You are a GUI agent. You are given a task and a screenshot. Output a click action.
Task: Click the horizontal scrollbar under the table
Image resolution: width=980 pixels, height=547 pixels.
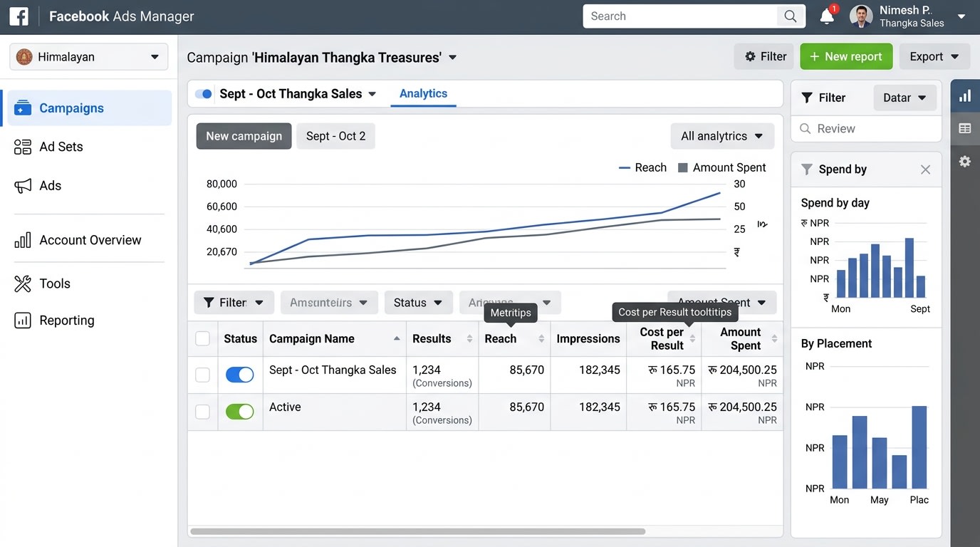click(x=417, y=531)
